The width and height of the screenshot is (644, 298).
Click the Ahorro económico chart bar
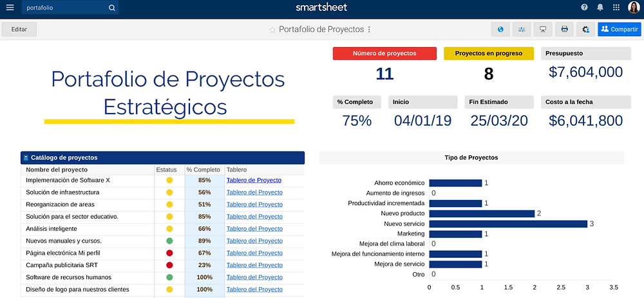pos(456,183)
